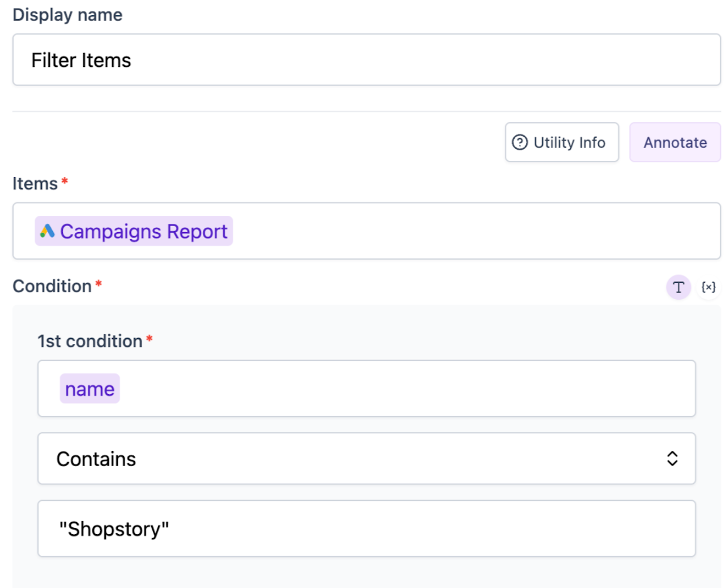Select the text mode T icon
The width and height of the screenshot is (725, 588).
678,287
